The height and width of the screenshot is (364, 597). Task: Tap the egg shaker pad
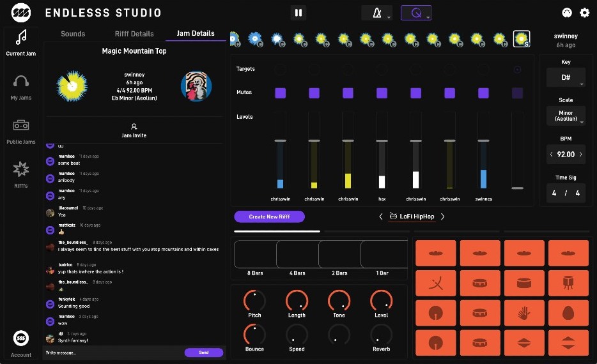(568, 313)
